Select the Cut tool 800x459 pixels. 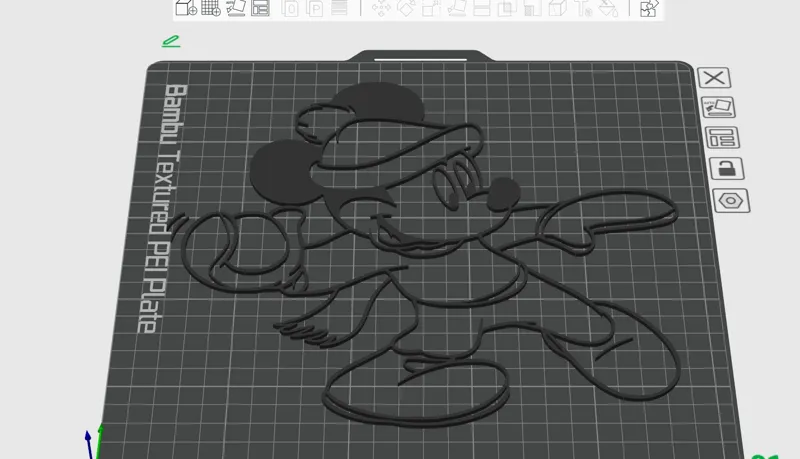[x=482, y=8]
